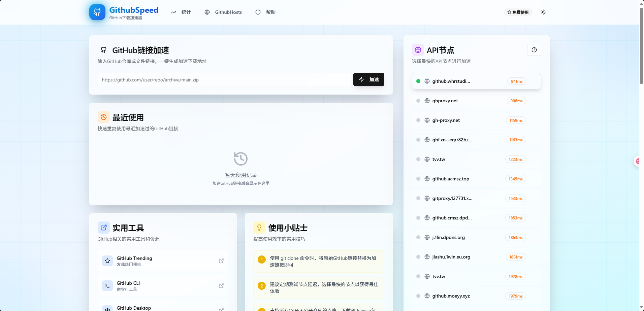
Task: Open the GithubHosts page
Action: point(223,12)
